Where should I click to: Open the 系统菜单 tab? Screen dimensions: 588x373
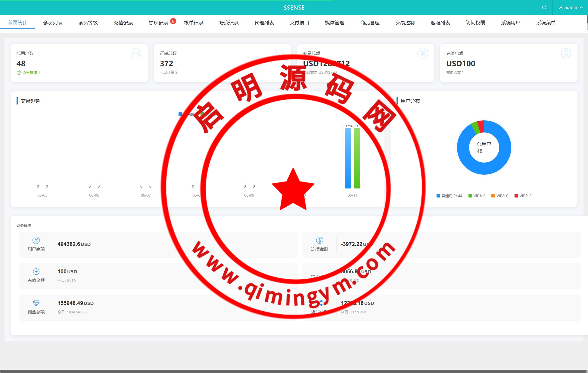pyautogui.click(x=546, y=23)
